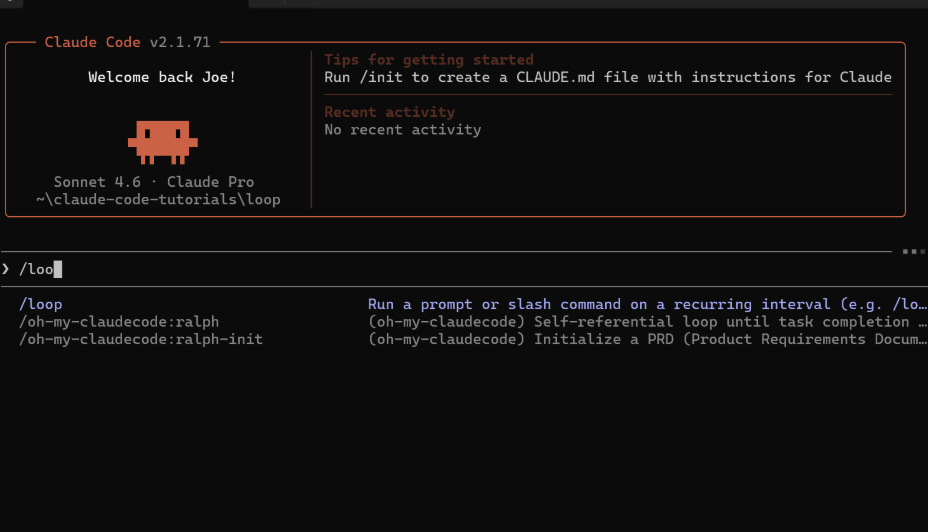Click the claude-code-tutorials\loop directory path

(158, 199)
